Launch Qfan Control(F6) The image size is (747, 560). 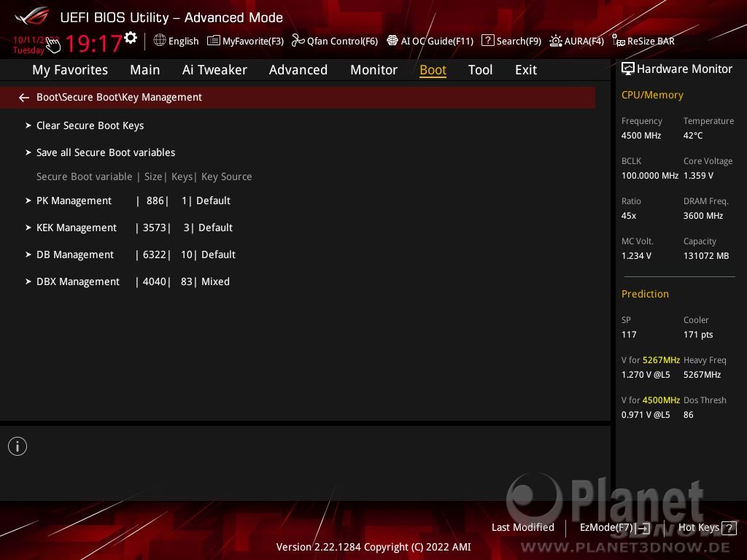335,41
